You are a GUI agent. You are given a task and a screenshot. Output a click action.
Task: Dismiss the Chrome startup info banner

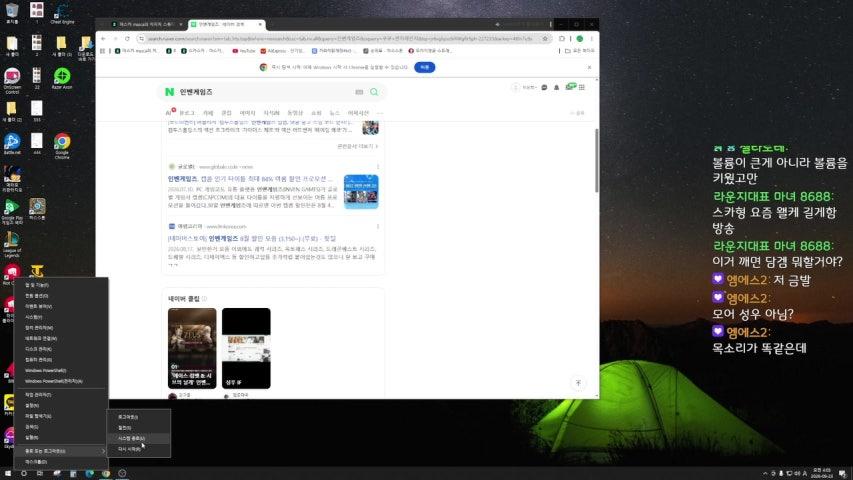pos(589,67)
